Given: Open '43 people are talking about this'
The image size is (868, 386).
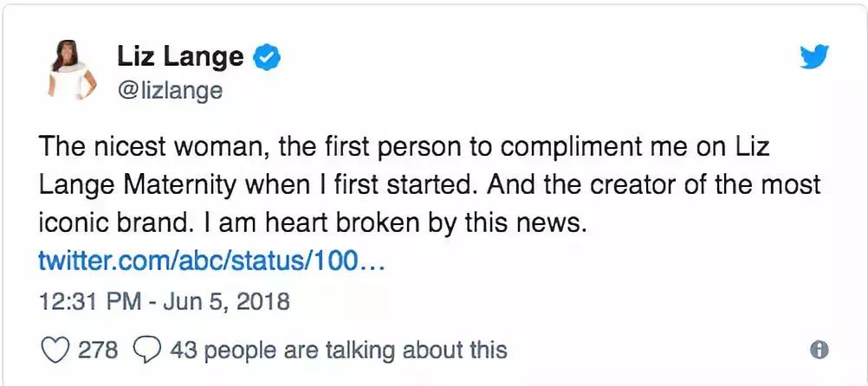Looking at the screenshot, I should pos(338,350).
